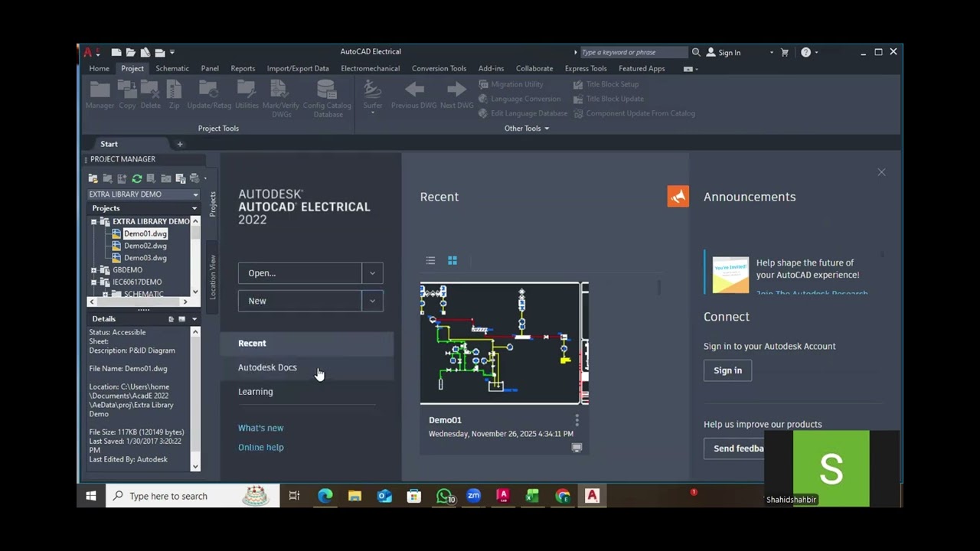Click the New button
This screenshot has width=980, height=551.
300,301
